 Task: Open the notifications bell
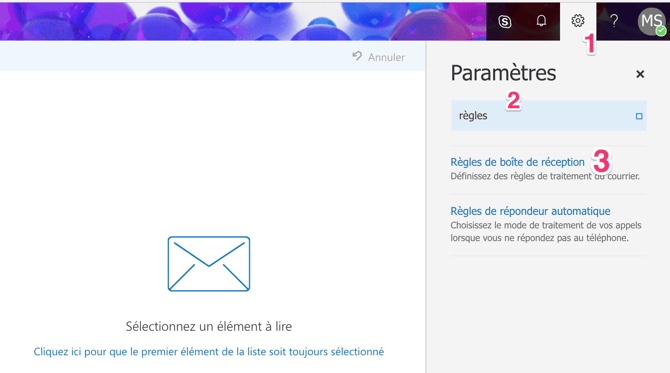point(541,21)
